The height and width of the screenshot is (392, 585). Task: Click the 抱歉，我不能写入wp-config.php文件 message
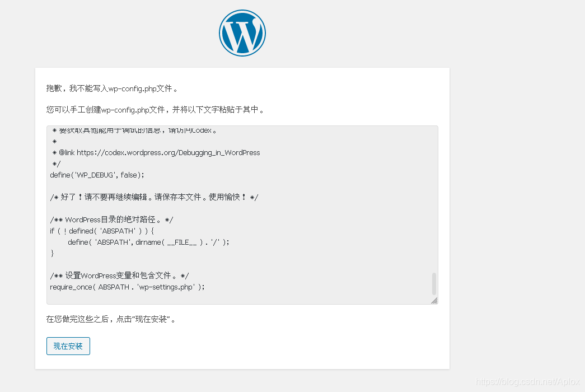tap(112, 88)
